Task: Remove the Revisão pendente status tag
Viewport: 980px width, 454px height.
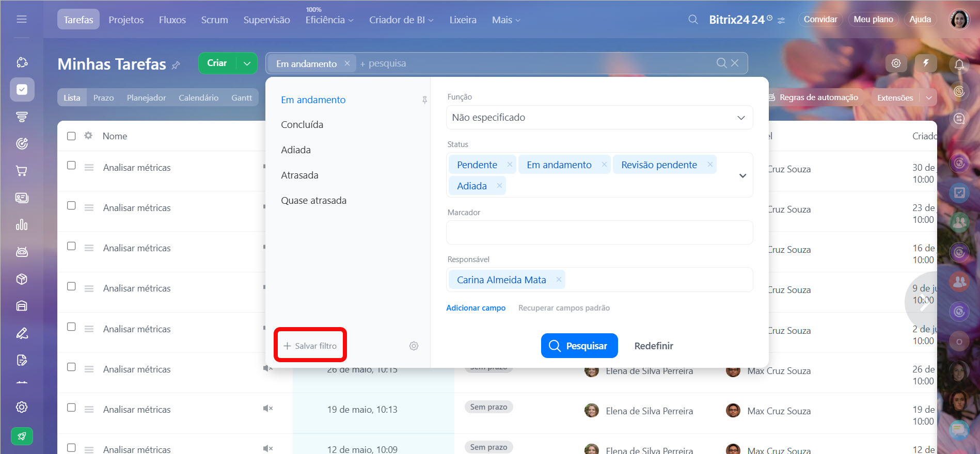Action: [x=710, y=164]
